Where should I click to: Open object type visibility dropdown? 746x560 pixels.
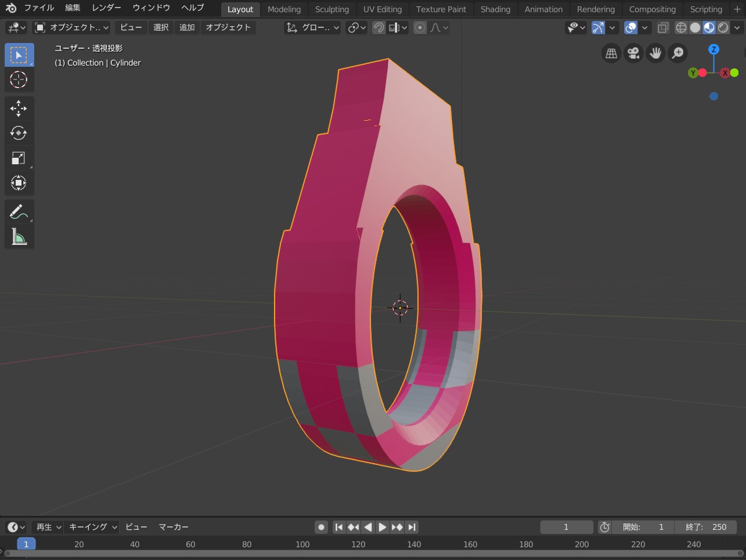pos(576,27)
